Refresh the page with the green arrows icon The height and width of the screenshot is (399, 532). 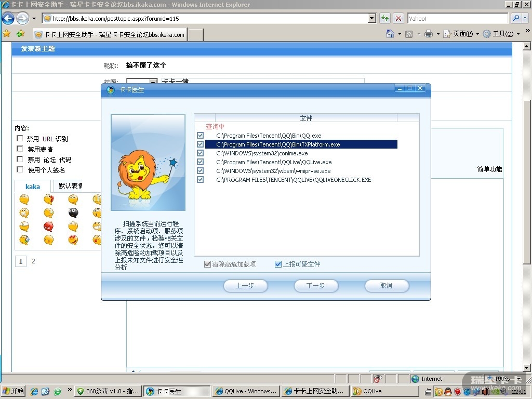(x=385, y=18)
